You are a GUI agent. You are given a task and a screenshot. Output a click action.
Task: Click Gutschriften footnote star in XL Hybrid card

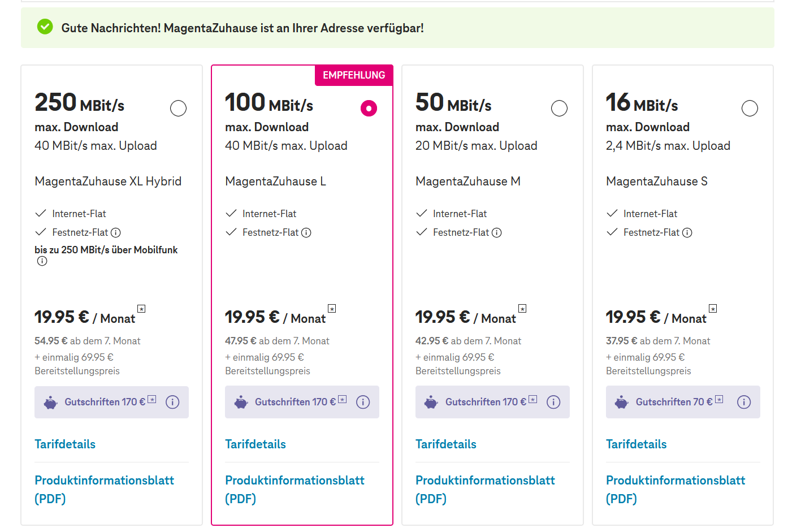[x=152, y=400]
